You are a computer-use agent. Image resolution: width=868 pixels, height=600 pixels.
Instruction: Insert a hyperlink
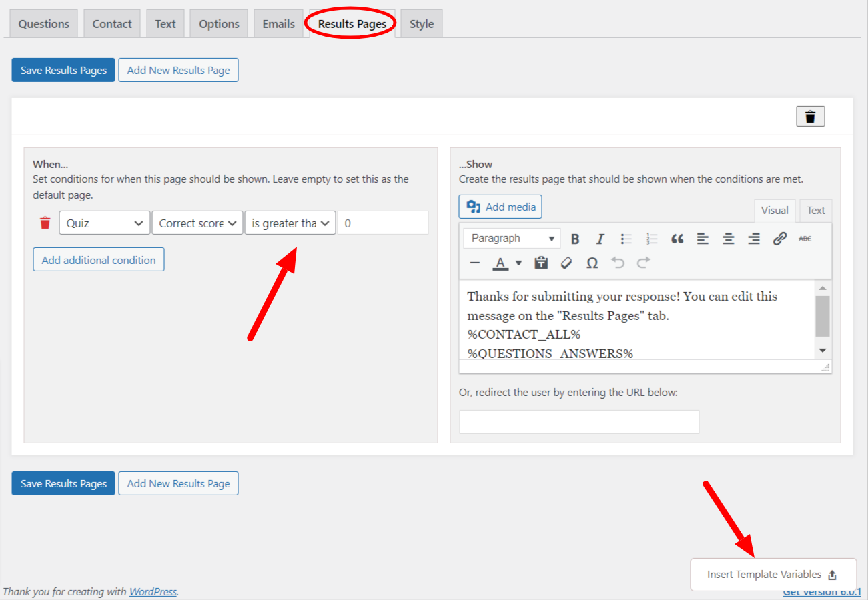click(779, 238)
